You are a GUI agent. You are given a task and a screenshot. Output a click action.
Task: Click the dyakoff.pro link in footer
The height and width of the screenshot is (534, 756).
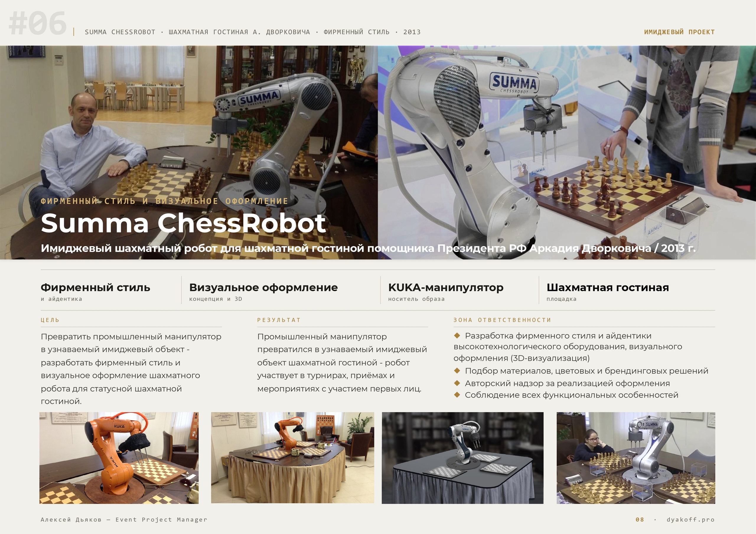click(690, 520)
